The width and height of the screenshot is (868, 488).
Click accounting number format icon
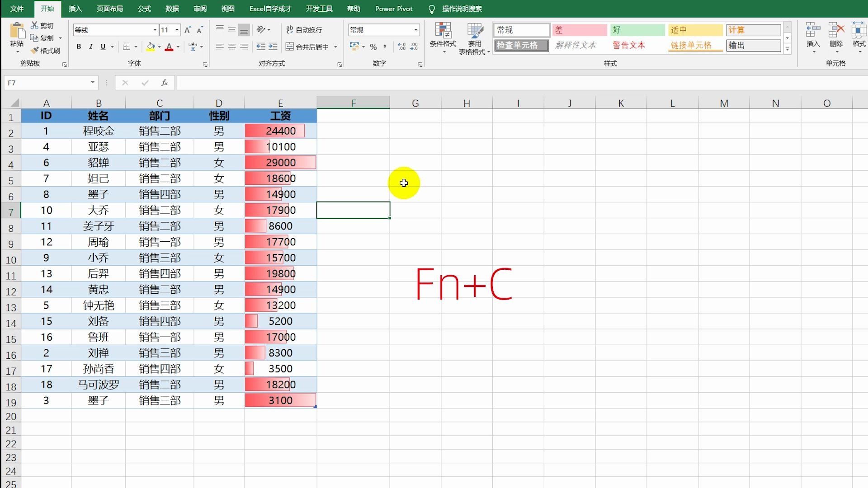354,47
